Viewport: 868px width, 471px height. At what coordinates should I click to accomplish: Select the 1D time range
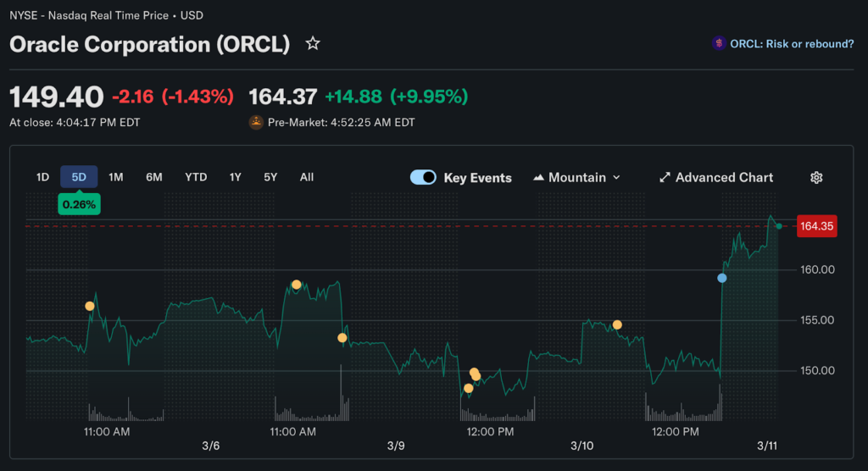pyautogui.click(x=42, y=177)
